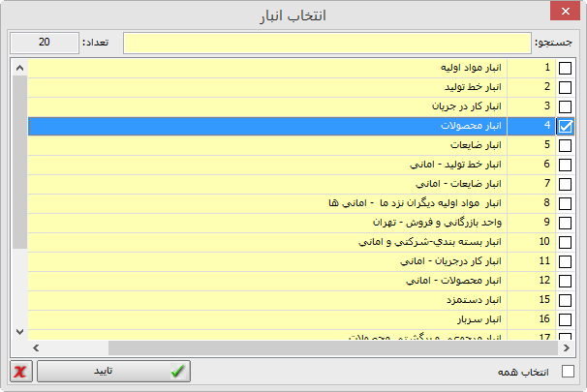Viewport: 587px width, 392px height.
Task: Click the horizontal scrollbar right arrow
Action: [x=567, y=348]
